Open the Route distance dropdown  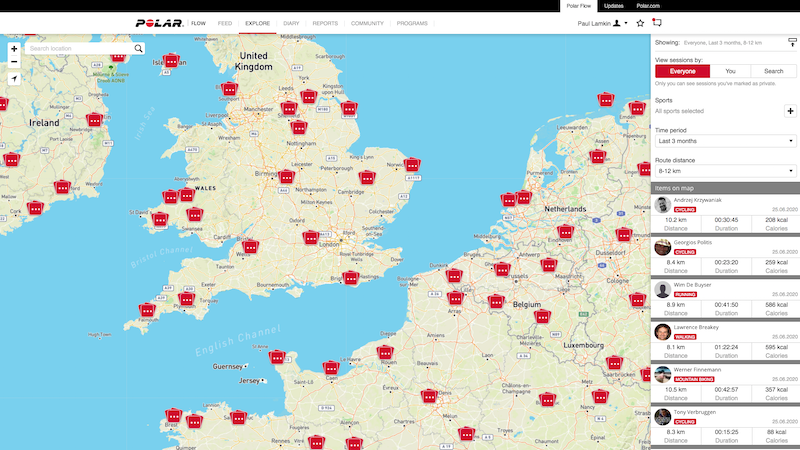(726, 171)
